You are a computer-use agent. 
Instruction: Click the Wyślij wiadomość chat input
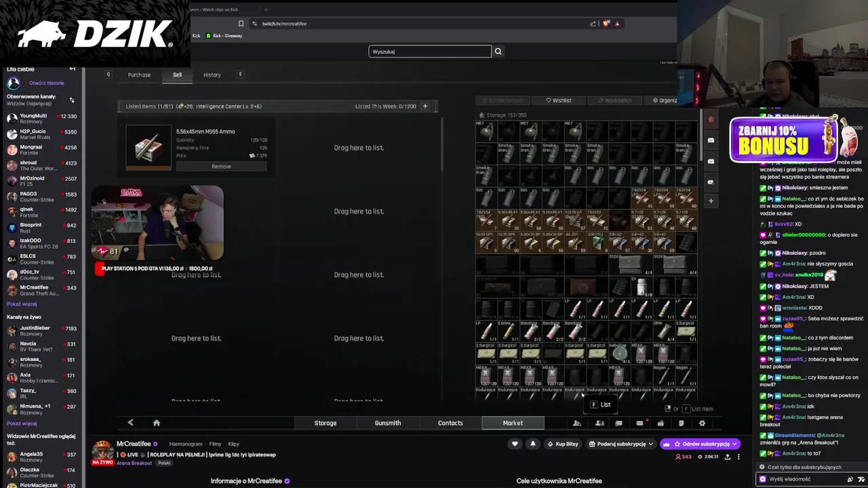[x=801, y=479]
